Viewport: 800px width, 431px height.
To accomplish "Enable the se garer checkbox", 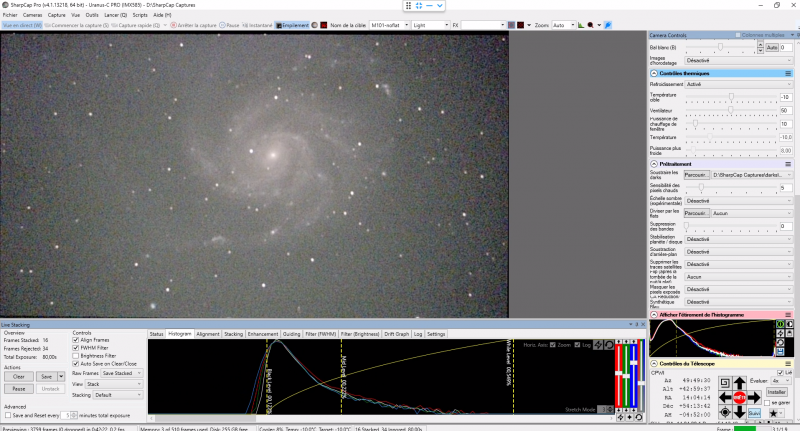I will click(767, 403).
